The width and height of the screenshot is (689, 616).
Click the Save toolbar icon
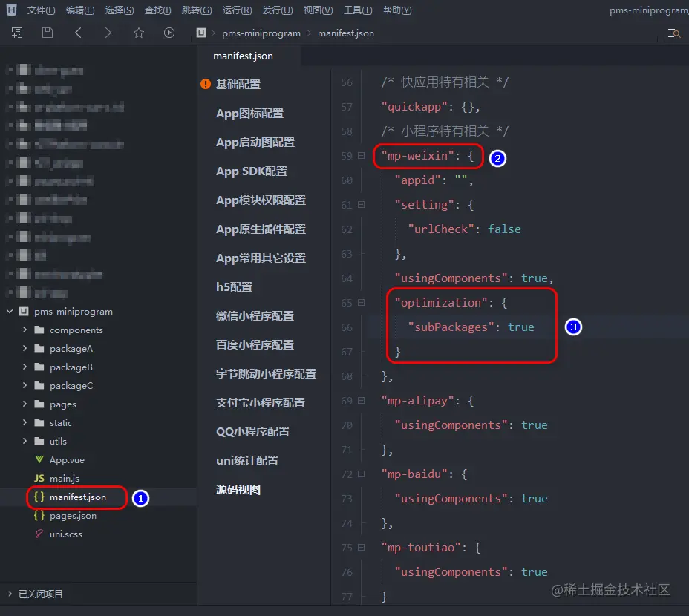[x=46, y=33]
